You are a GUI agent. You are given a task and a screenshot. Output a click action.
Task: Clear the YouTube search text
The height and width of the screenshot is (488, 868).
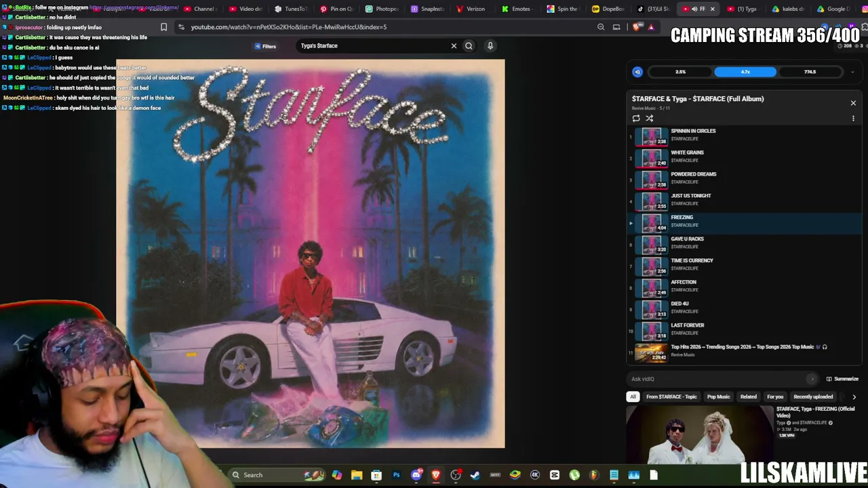454,45
